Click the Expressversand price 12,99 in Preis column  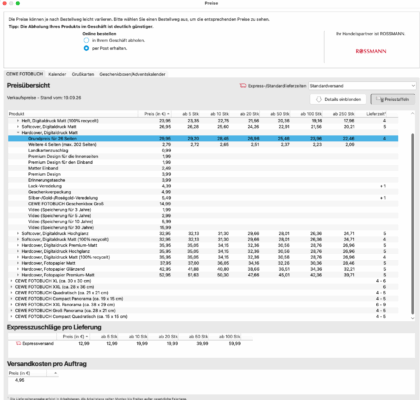pos(84,343)
